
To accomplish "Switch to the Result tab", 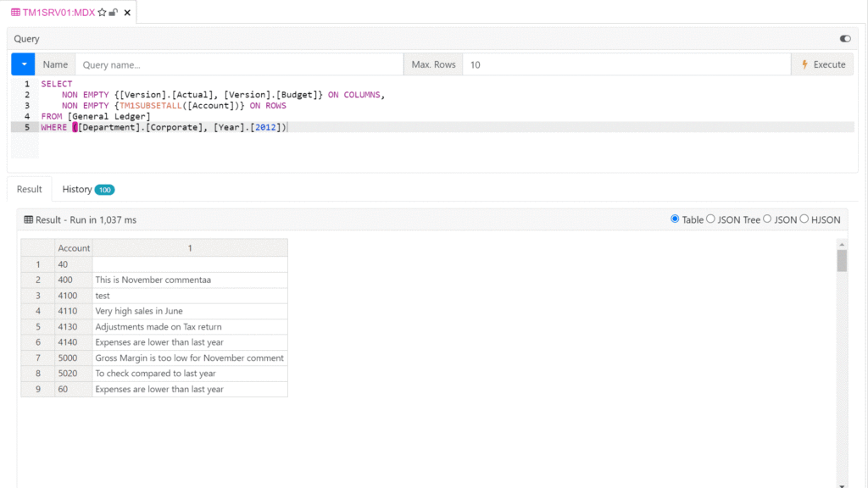I will point(29,189).
